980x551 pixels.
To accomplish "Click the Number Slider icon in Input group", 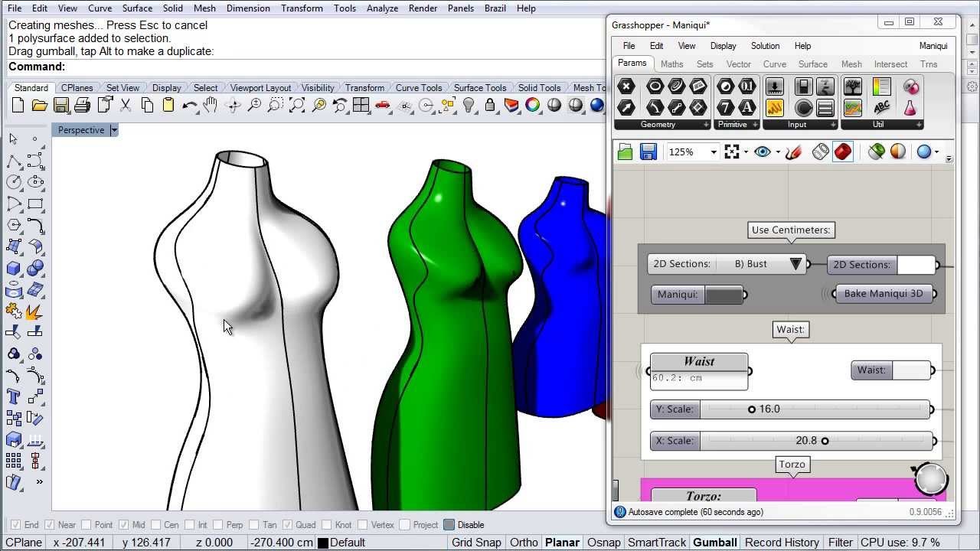I will tap(774, 86).
